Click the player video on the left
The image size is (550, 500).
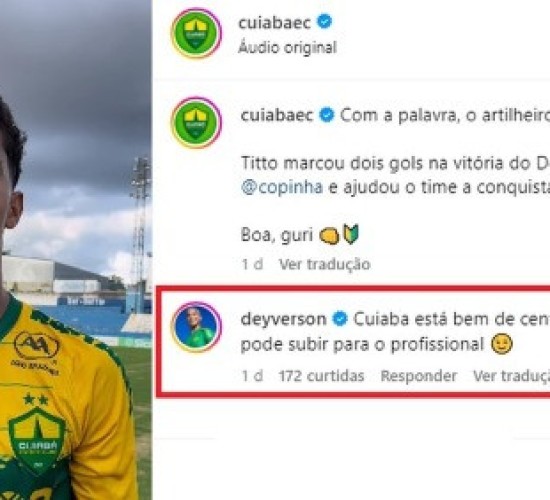pyautogui.click(x=76, y=250)
